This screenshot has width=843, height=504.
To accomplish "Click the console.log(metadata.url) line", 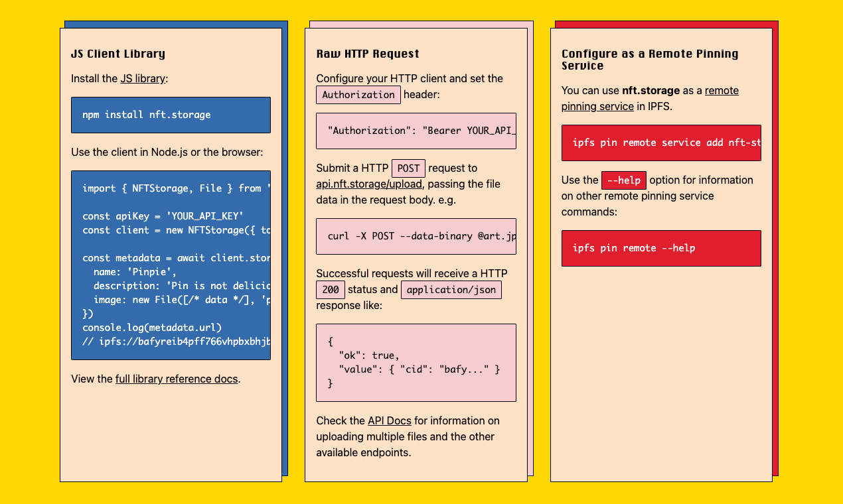I will (x=152, y=327).
